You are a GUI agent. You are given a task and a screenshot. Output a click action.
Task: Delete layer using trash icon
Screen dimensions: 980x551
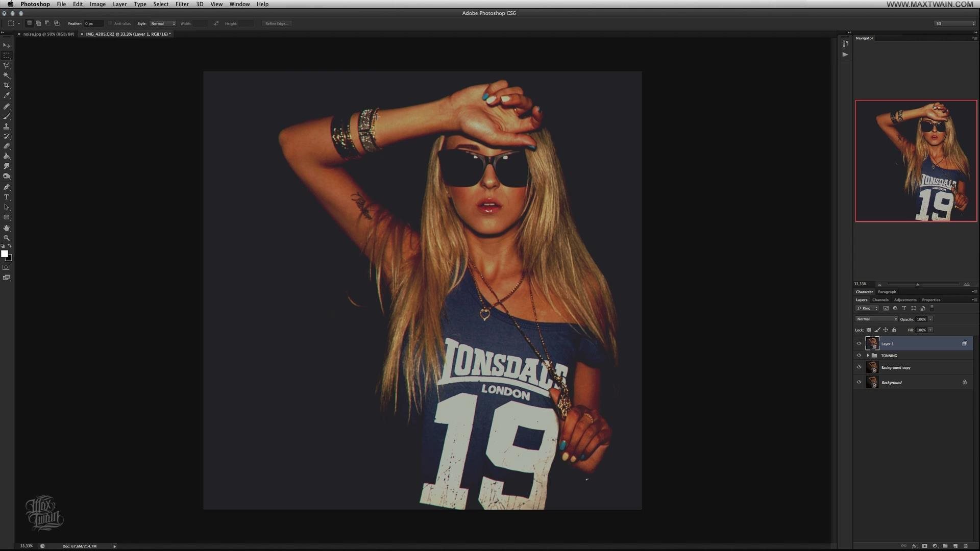point(966,546)
